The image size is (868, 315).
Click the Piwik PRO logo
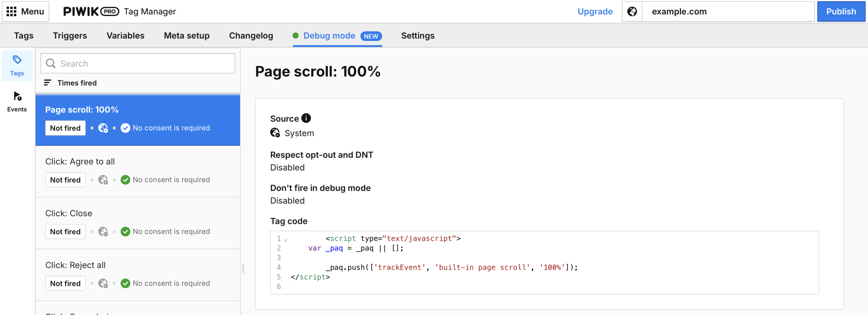[x=91, y=12]
